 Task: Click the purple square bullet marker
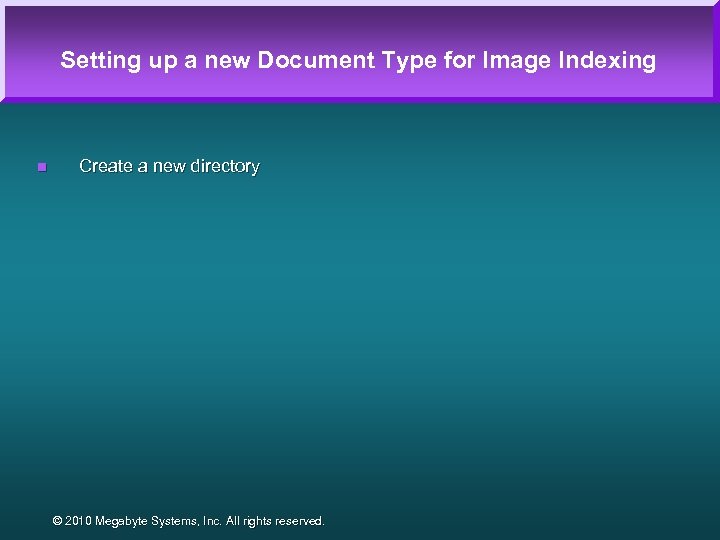tap(42, 167)
